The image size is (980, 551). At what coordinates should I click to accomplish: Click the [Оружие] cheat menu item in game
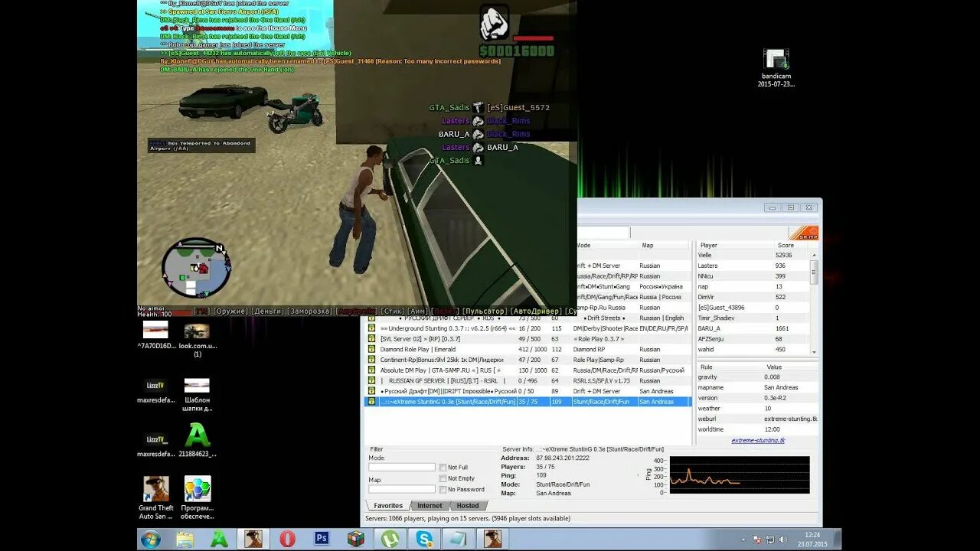(230, 311)
